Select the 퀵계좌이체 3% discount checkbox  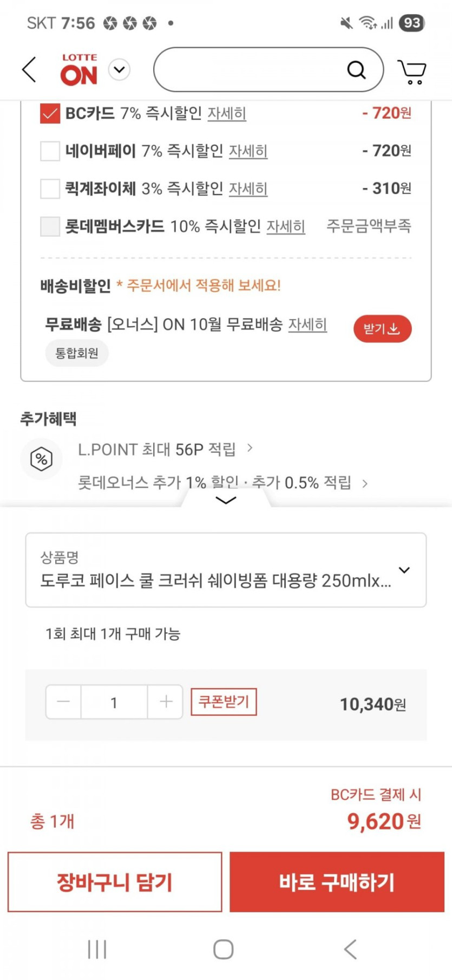(50, 189)
